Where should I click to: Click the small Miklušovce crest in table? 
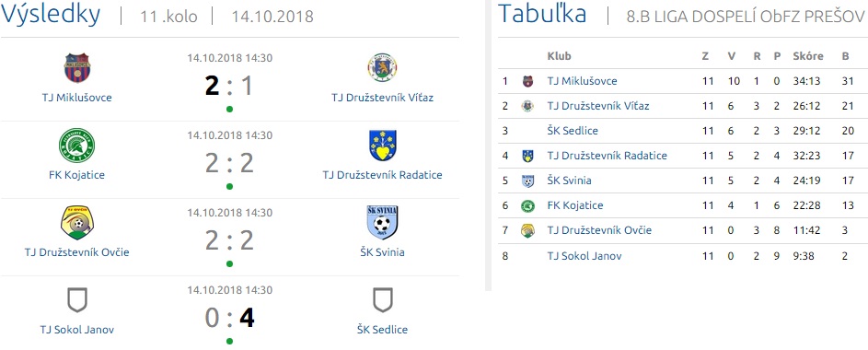(527, 81)
